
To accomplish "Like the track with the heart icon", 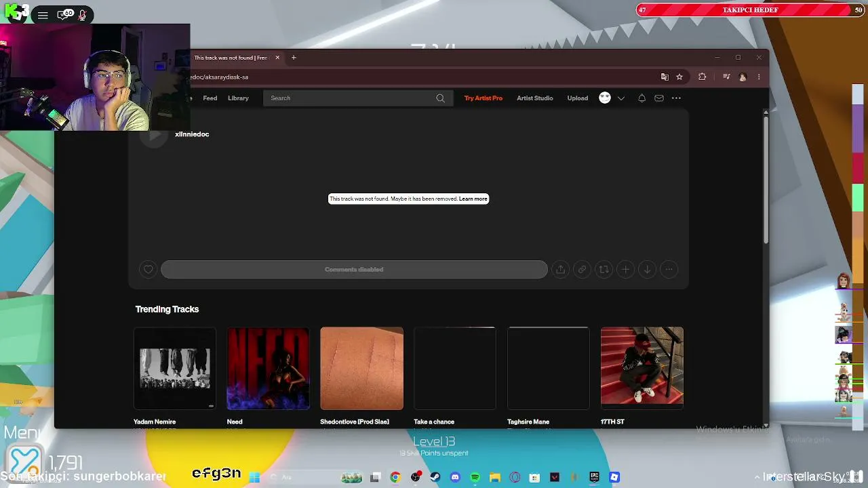I will [149, 270].
